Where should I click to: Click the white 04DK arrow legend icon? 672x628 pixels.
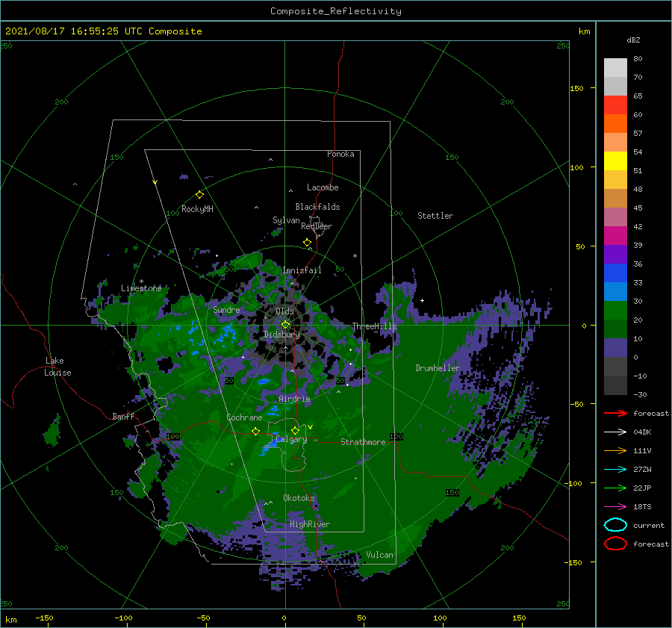pyautogui.click(x=615, y=432)
